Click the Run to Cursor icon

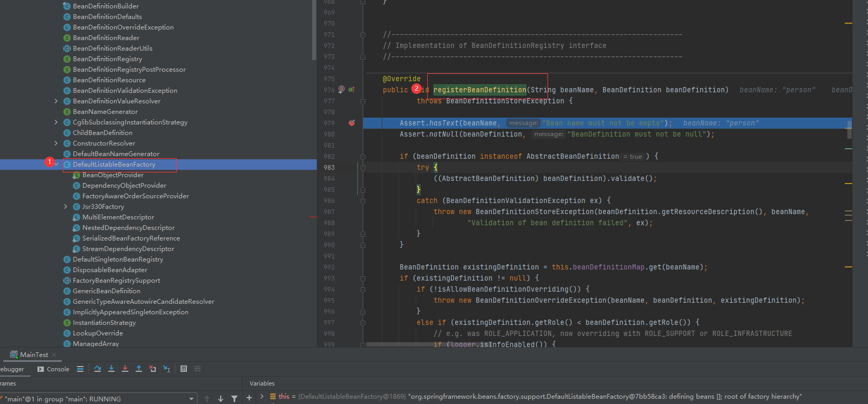[166, 369]
